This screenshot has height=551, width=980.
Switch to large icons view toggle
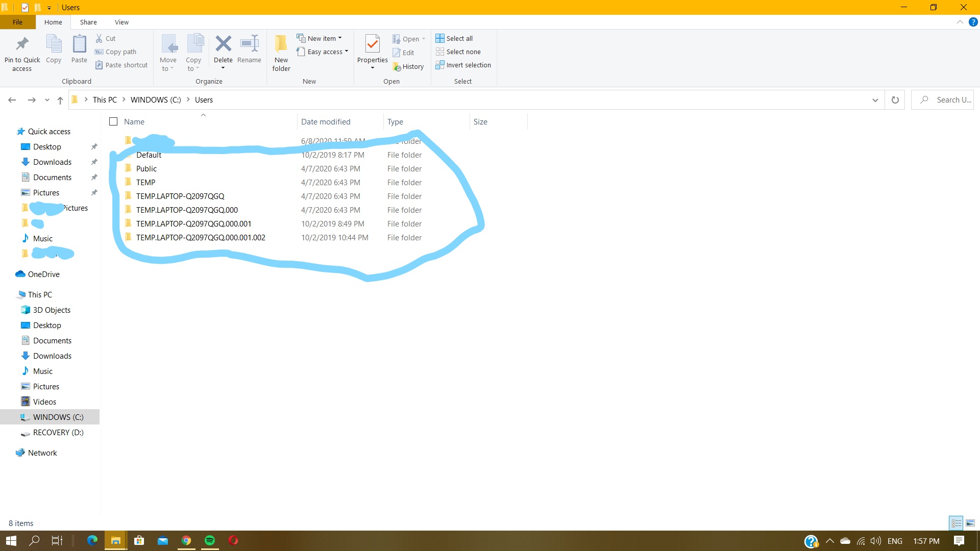click(970, 523)
